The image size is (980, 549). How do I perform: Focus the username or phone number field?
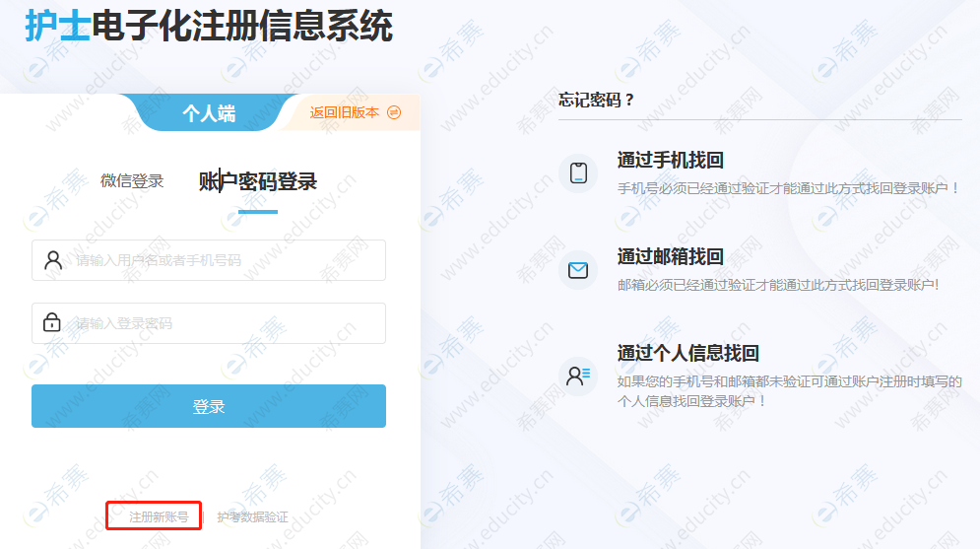209,260
